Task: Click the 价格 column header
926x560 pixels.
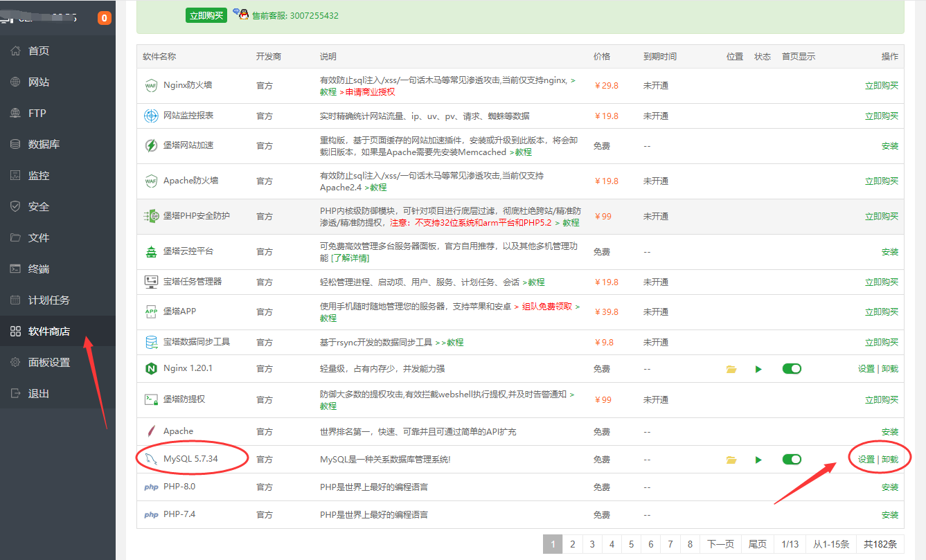Action: click(602, 57)
